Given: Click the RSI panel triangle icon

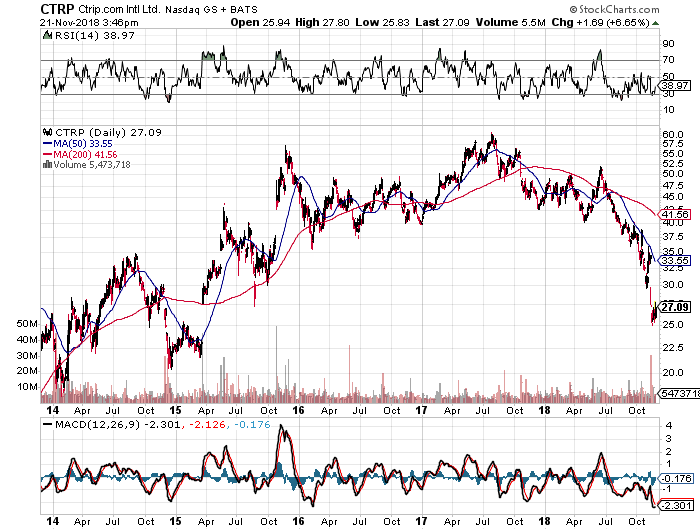Looking at the screenshot, I should pos(47,35).
